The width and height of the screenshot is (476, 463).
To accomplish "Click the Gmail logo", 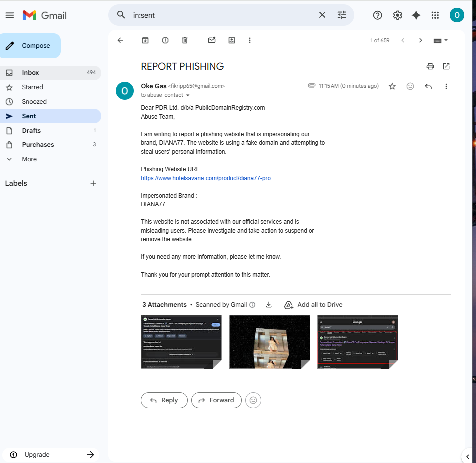I will click(45, 15).
